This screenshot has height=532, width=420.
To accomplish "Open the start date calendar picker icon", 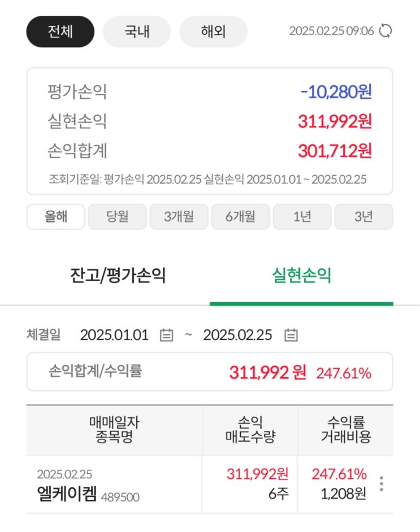I will coord(166,335).
